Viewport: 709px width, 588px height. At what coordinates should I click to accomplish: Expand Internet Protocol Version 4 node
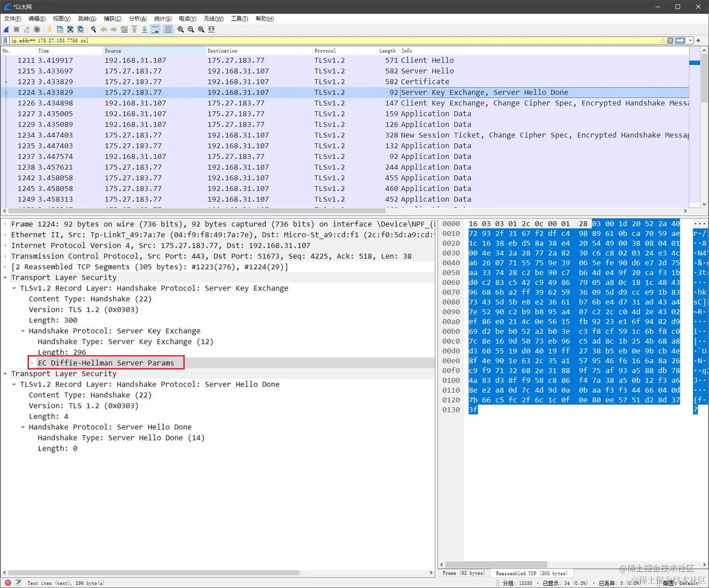5,246
